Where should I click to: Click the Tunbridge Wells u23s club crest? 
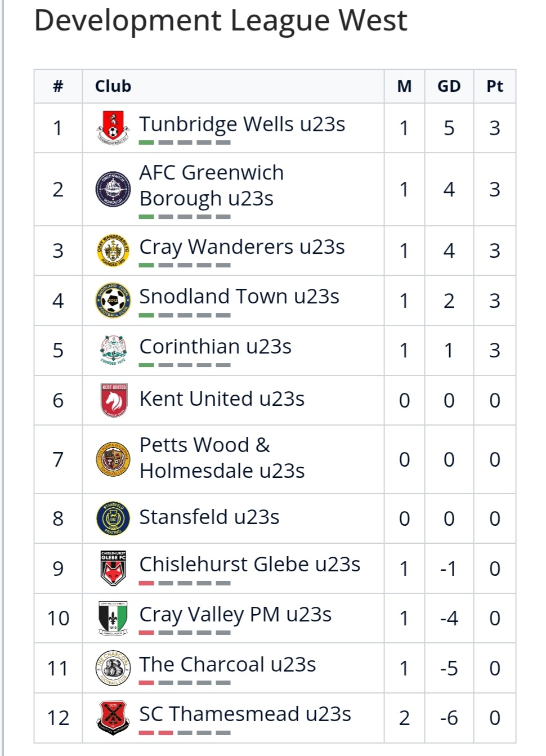pyautogui.click(x=113, y=128)
